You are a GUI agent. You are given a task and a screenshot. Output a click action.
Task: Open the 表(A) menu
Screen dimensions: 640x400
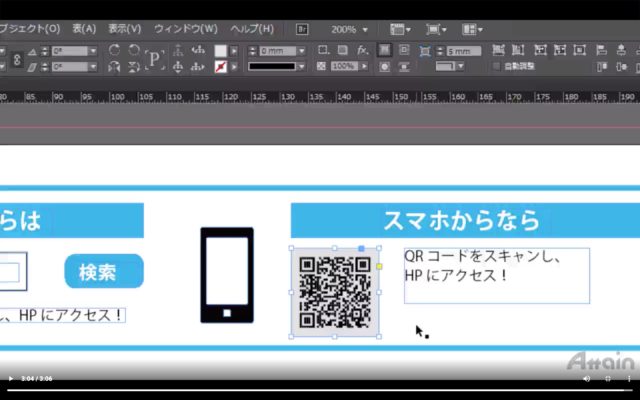tap(84, 29)
